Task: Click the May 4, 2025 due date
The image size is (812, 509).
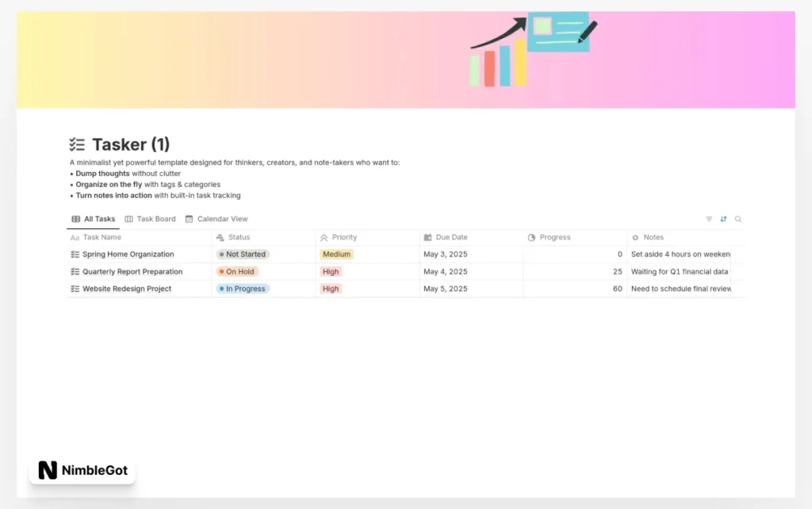Action: (x=446, y=271)
